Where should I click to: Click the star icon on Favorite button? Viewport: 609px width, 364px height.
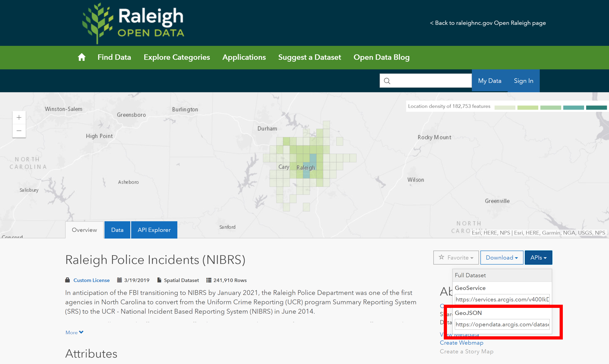(x=441, y=257)
